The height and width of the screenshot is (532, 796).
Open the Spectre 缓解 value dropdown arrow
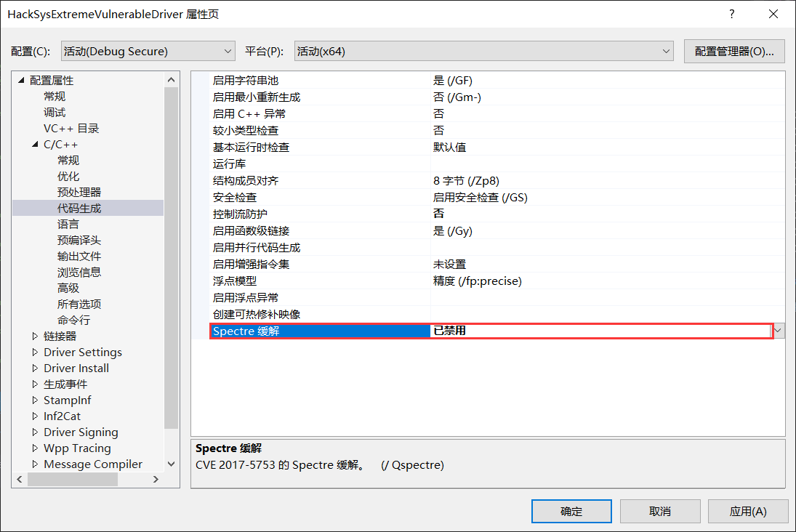pyautogui.click(x=779, y=331)
